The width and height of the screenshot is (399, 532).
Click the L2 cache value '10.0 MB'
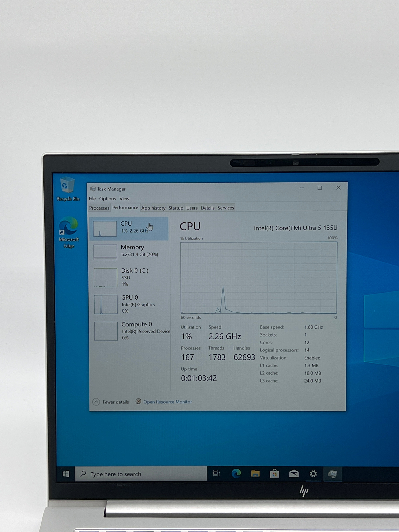pos(312,373)
